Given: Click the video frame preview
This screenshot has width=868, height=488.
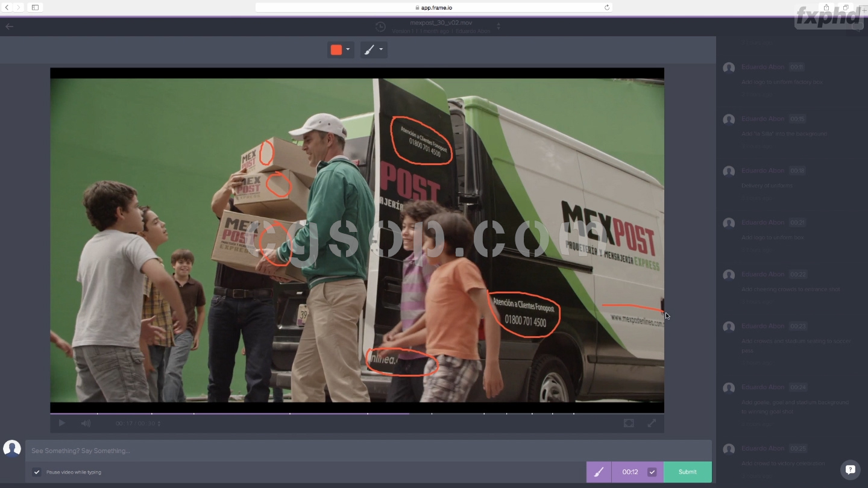Looking at the screenshot, I should [x=357, y=240].
